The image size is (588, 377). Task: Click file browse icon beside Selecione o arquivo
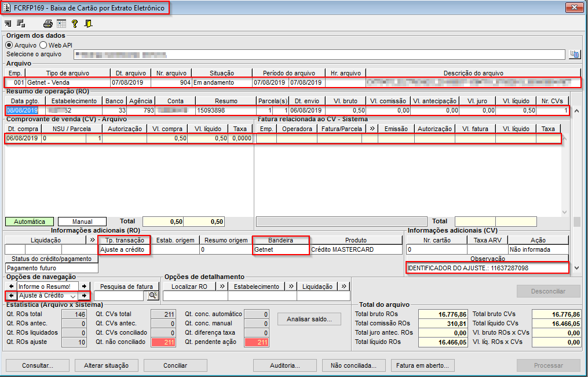tap(574, 55)
